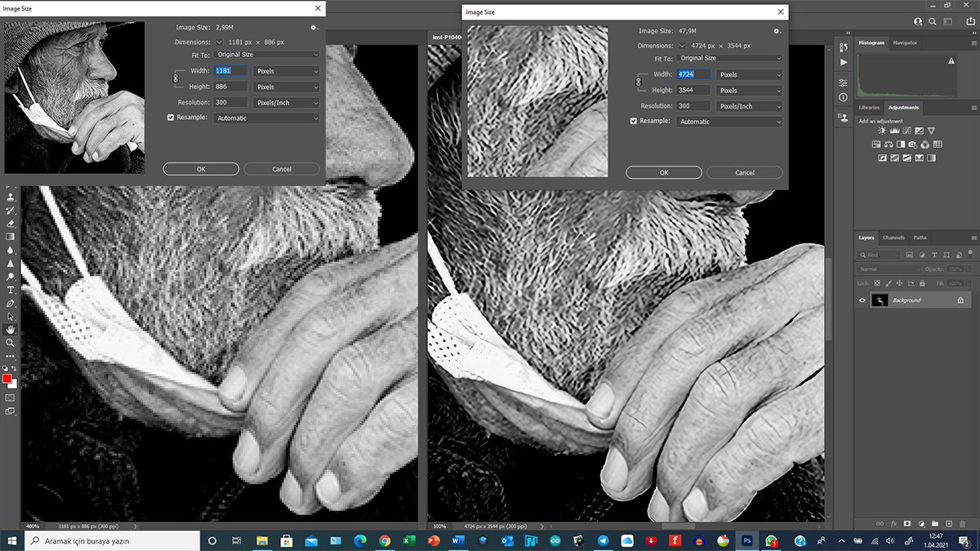Click the red foreground color swatch

[x=7, y=379]
